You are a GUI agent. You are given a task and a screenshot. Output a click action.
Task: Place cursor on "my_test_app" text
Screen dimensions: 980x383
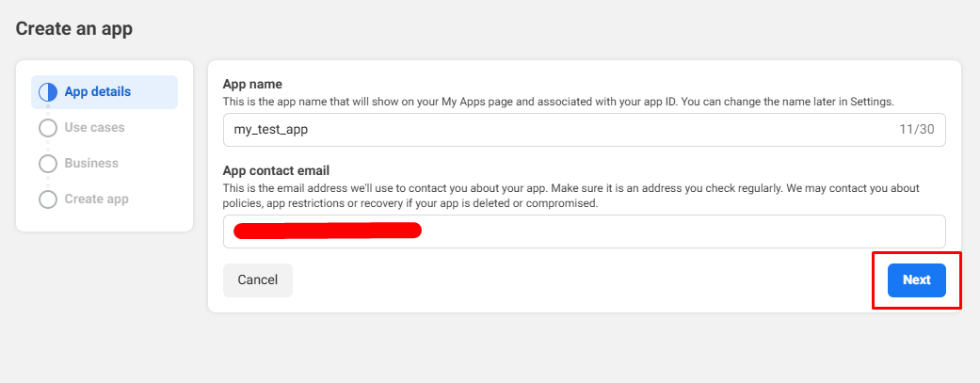click(x=271, y=130)
